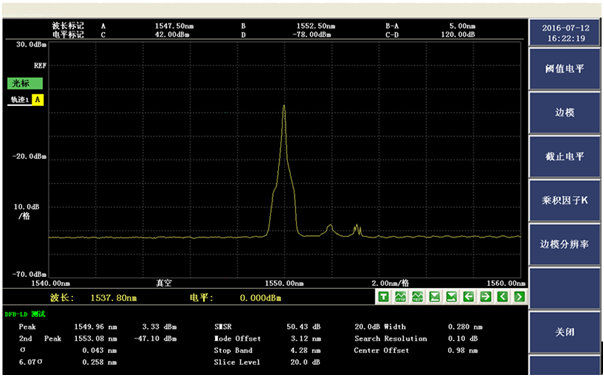Click the date and time panel
This screenshot has height=376, width=604.
[x=564, y=33]
